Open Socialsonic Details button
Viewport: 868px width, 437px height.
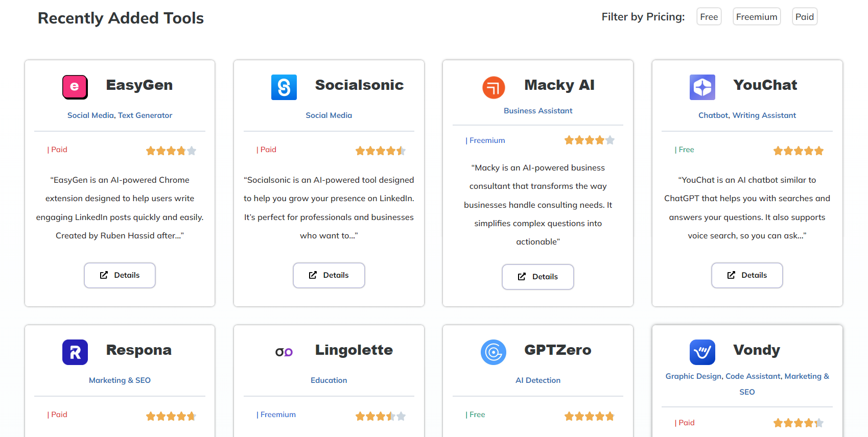click(x=329, y=275)
